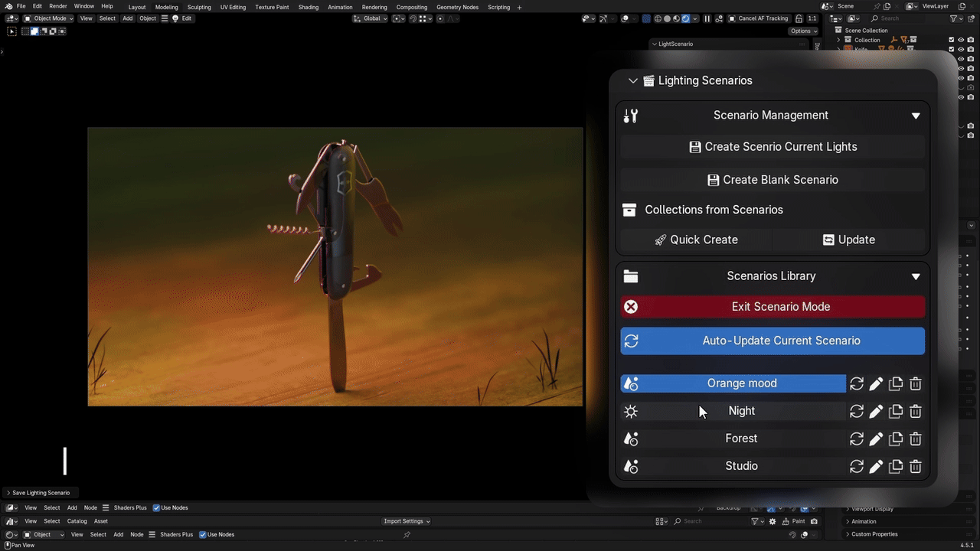The image size is (980, 551).
Task: Toggle Use Nodes checkbox beside Shaders Plus upper bar
Action: pyautogui.click(x=156, y=508)
